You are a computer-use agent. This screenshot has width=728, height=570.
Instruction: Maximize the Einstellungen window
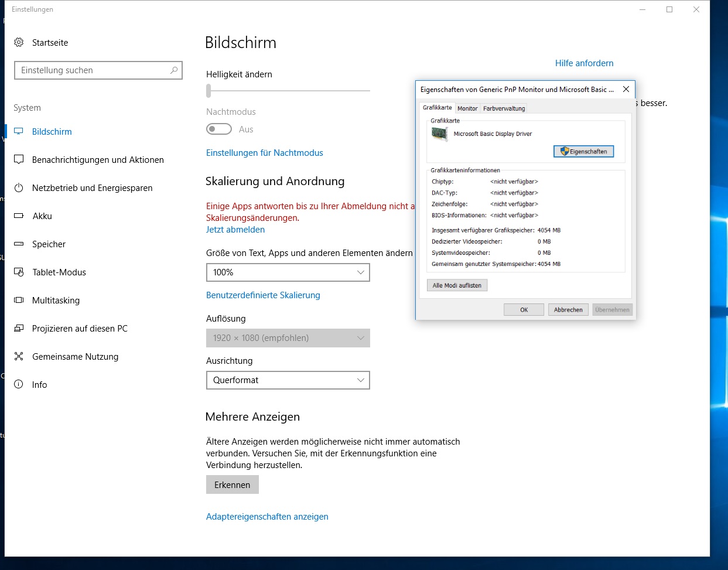click(669, 9)
